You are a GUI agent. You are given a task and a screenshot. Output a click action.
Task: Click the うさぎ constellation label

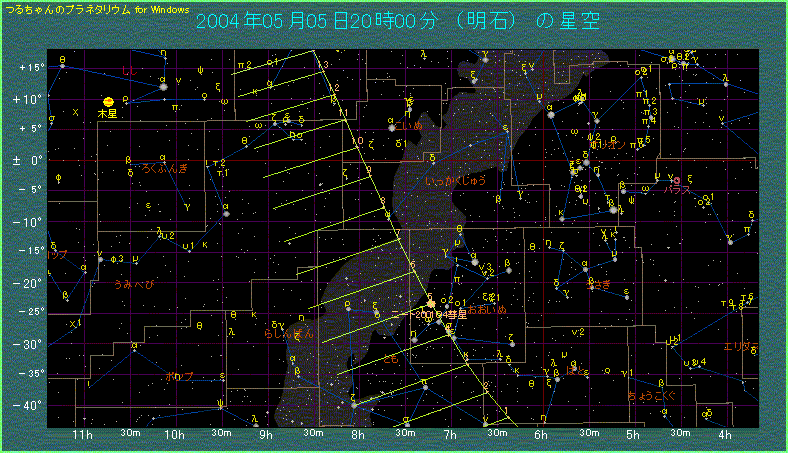602,284
